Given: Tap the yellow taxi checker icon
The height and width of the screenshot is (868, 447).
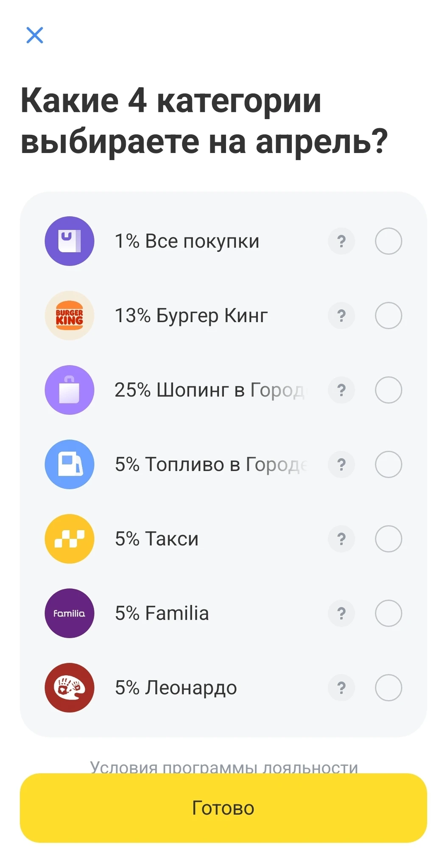Looking at the screenshot, I should click(x=70, y=539).
